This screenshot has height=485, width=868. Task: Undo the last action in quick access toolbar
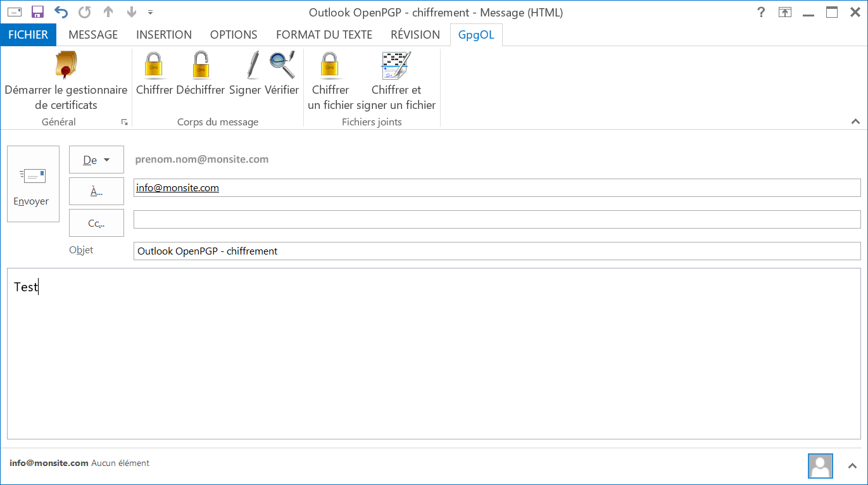61,12
